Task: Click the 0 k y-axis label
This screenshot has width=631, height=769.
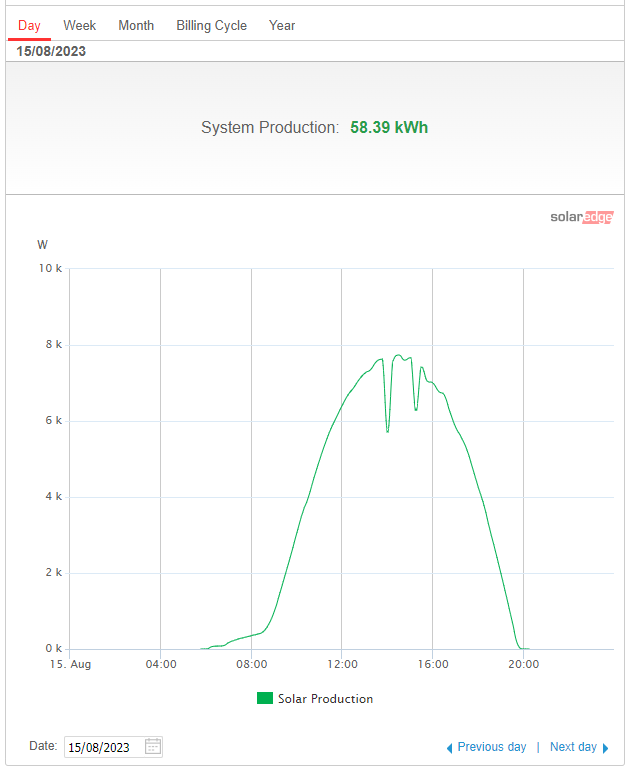Action: (54, 648)
